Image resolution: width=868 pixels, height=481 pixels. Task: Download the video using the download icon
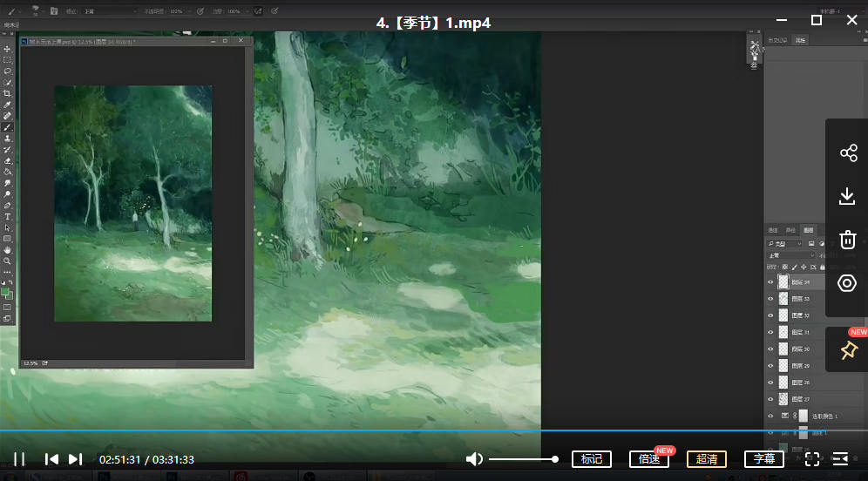pyautogui.click(x=847, y=196)
